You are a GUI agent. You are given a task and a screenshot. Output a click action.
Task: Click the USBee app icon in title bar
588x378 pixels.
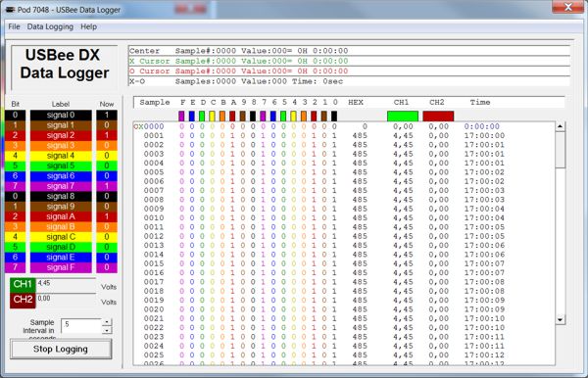[10, 10]
